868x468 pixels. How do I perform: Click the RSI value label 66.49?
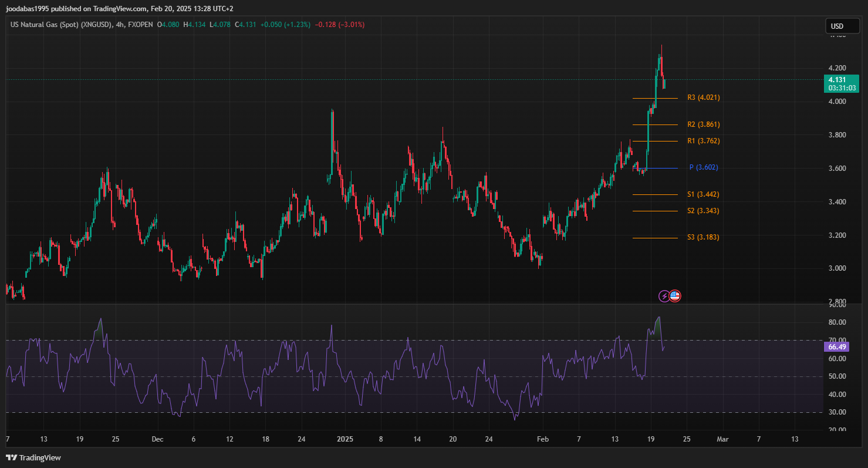(836, 348)
